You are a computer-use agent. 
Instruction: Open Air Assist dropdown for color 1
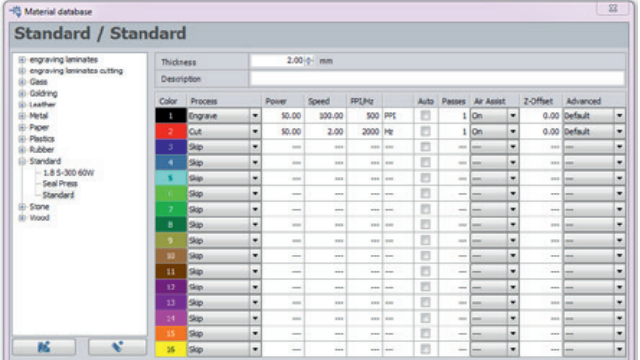513,116
